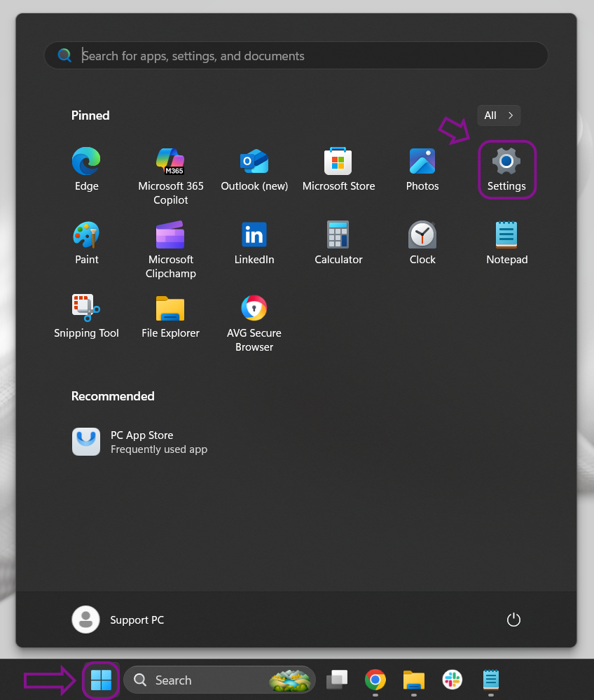Open Outlook (new) app
This screenshot has width=594, height=700.
click(254, 169)
